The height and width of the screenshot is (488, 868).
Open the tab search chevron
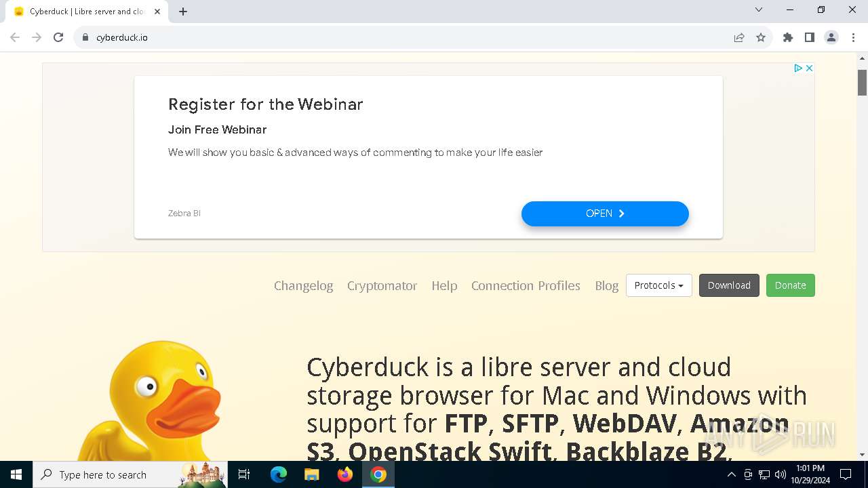tap(759, 9)
